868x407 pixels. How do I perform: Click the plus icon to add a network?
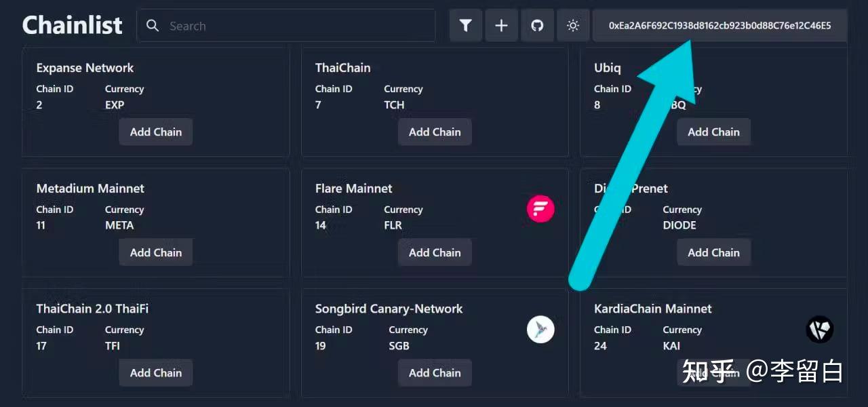tap(502, 25)
